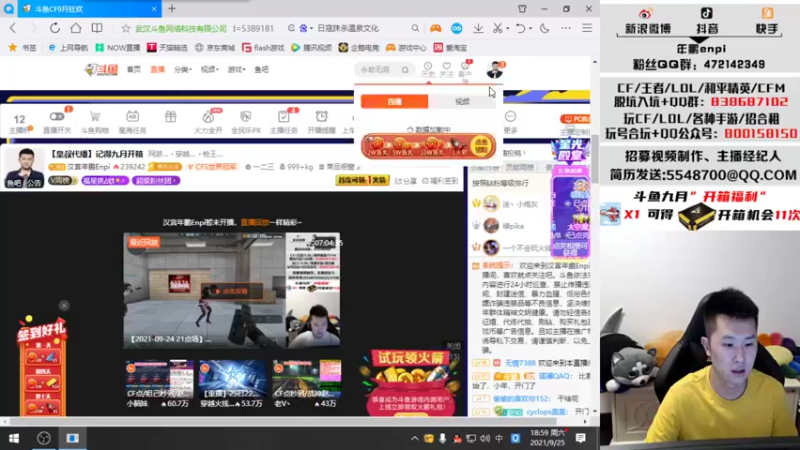Click the browser back arrow

13,28
